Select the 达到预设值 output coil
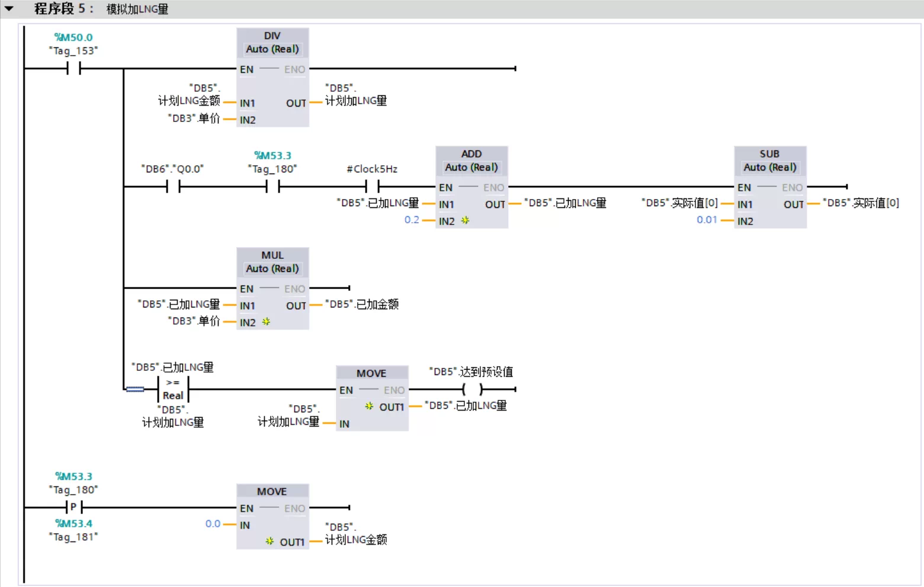924x587 pixels. click(473, 389)
